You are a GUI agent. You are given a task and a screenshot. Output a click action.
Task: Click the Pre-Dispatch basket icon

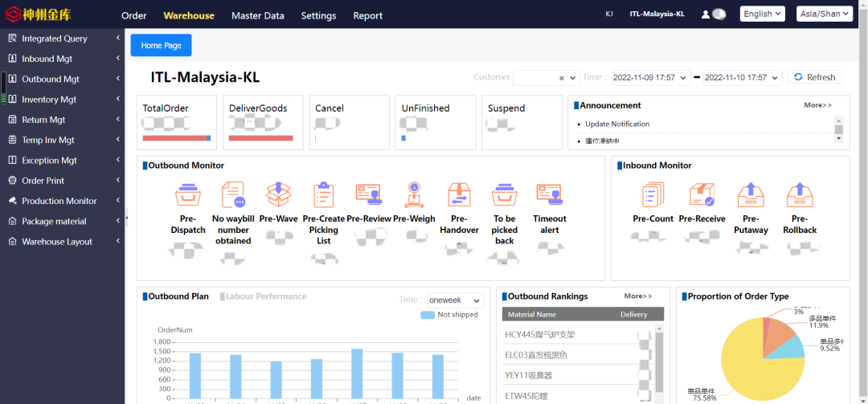188,195
